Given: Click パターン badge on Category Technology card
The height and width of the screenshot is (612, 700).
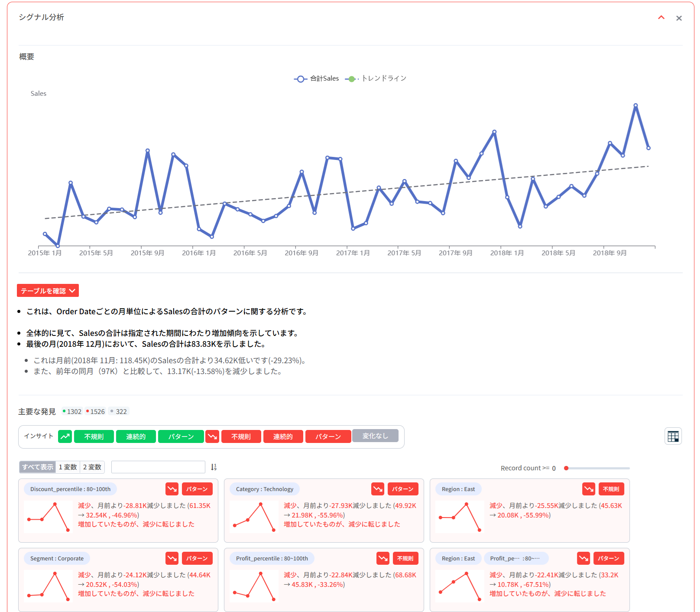Looking at the screenshot, I should 403,489.
